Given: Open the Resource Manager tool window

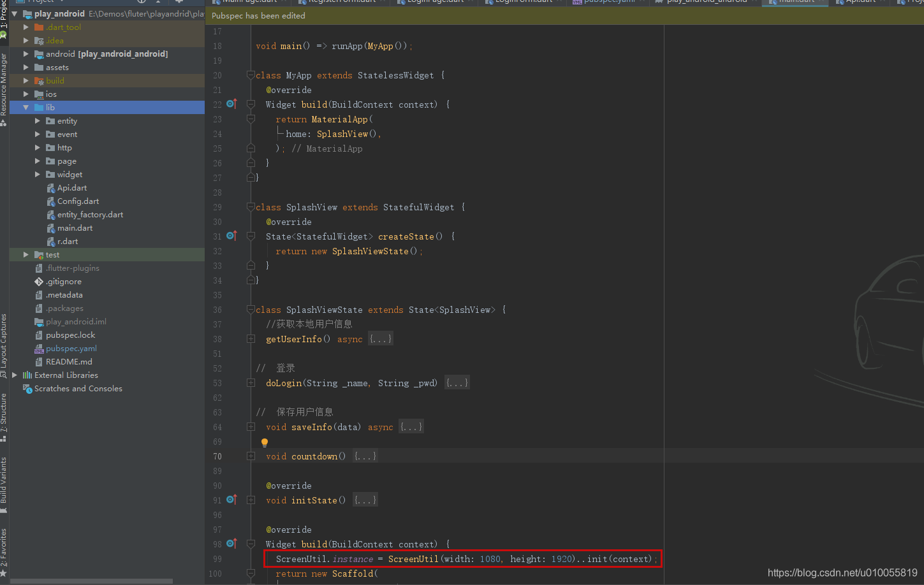Looking at the screenshot, I should point(4,89).
